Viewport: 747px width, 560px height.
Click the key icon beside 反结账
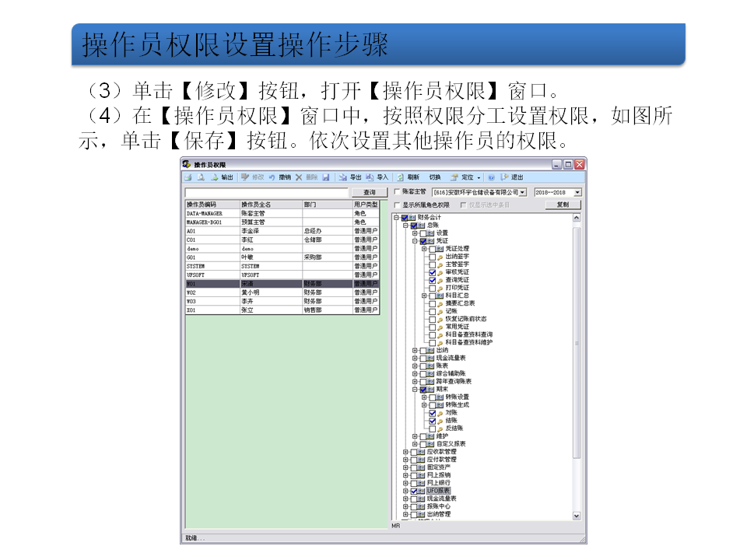(440, 429)
